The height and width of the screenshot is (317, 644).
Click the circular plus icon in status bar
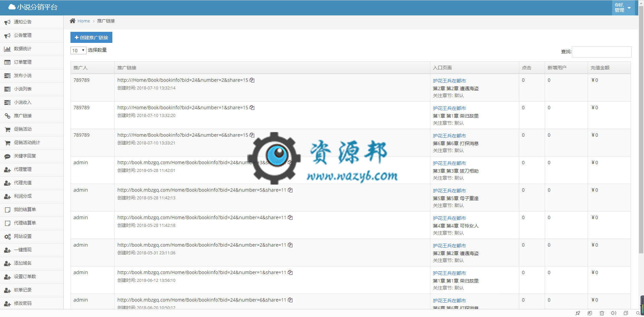pyautogui.click(x=590, y=313)
